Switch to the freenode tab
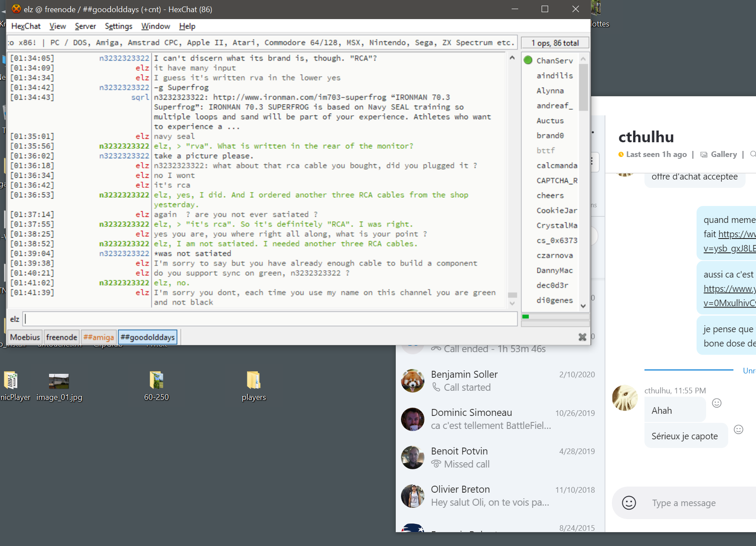Viewport: 756px width, 546px height. pos(61,337)
